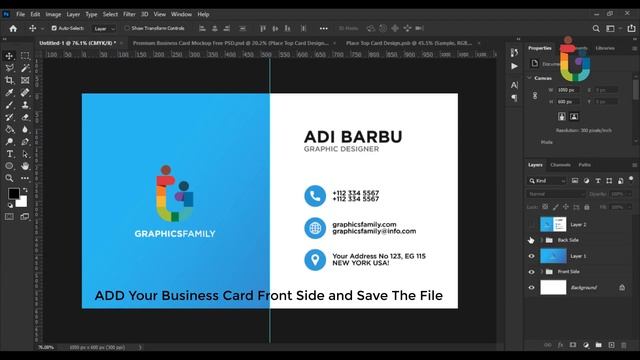The image size is (640, 360).
Task: Select the Hand tool
Action: [25, 166]
